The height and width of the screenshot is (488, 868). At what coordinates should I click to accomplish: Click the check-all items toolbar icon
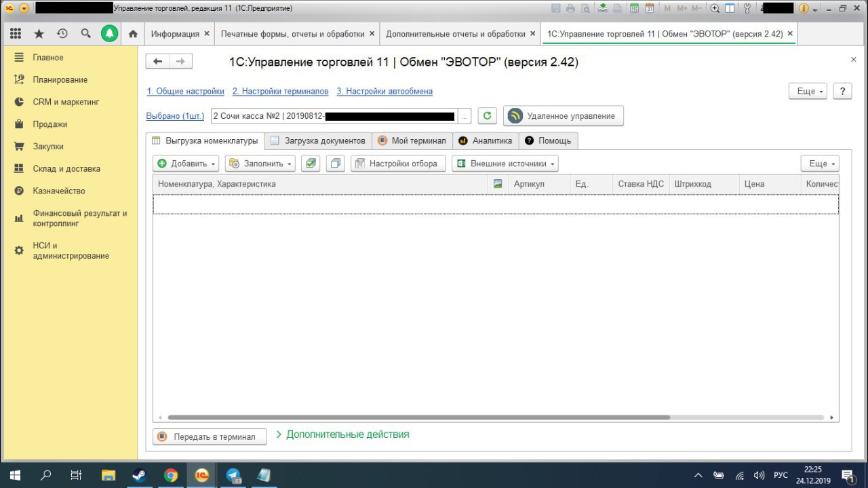point(310,164)
